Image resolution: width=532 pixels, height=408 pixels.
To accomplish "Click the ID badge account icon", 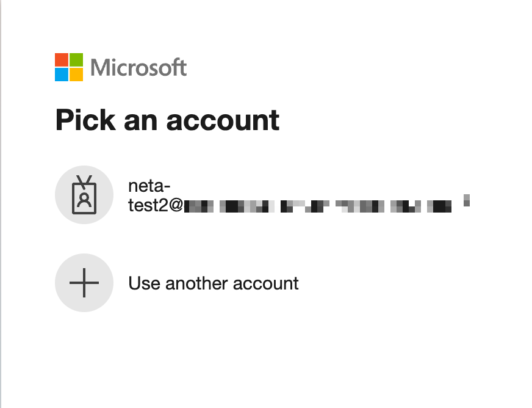I will click(x=84, y=195).
